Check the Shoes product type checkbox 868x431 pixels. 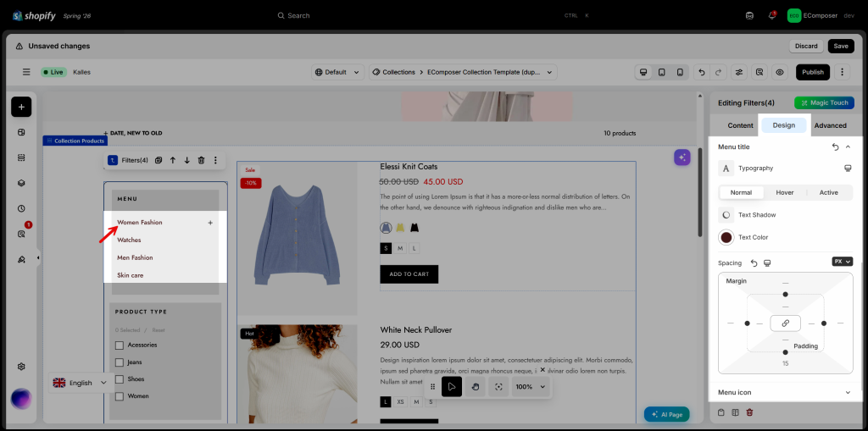coord(119,379)
